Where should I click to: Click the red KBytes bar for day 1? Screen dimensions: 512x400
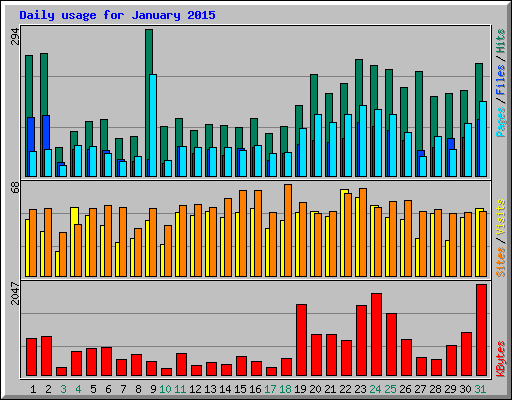pyautogui.click(x=31, y=357)
